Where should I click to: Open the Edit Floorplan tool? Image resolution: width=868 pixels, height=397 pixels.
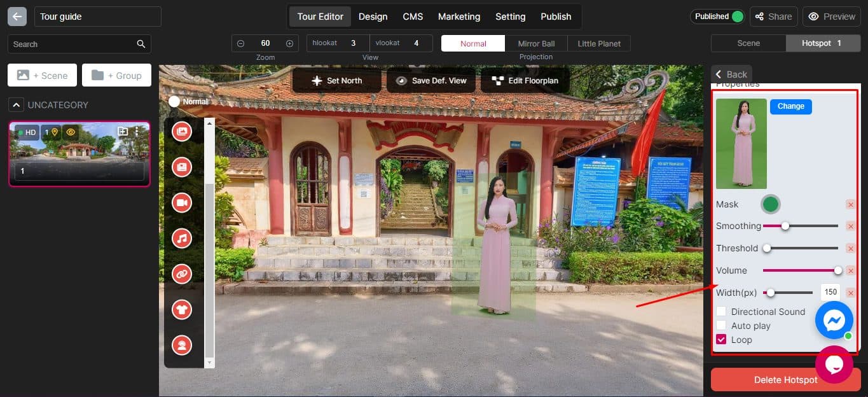524,80
